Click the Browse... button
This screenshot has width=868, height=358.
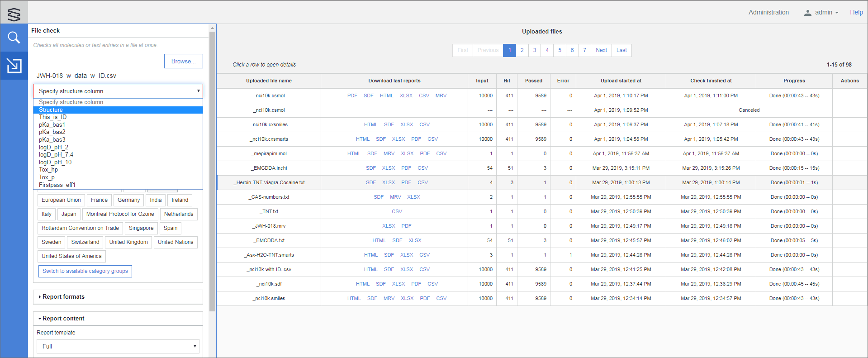point(183,62)
